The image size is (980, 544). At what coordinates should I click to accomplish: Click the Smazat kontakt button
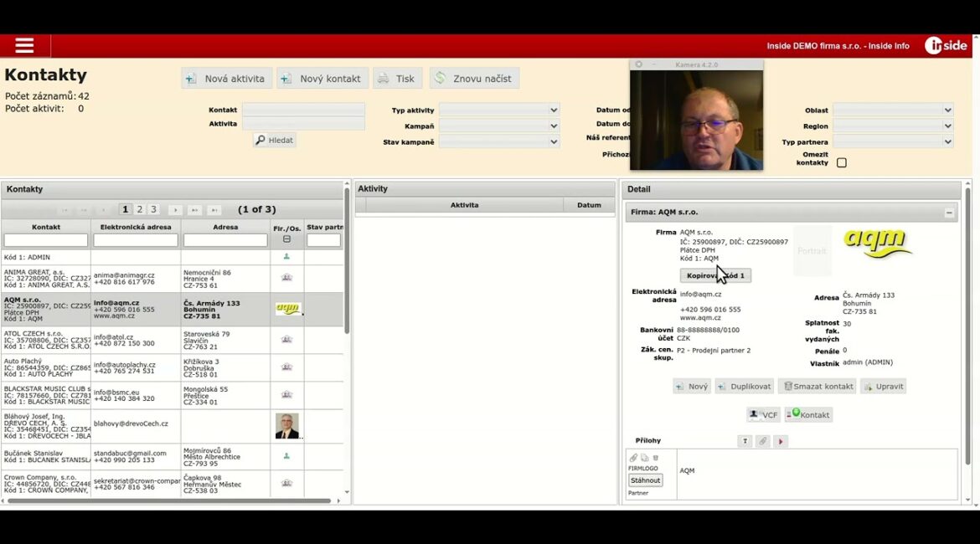817,387
